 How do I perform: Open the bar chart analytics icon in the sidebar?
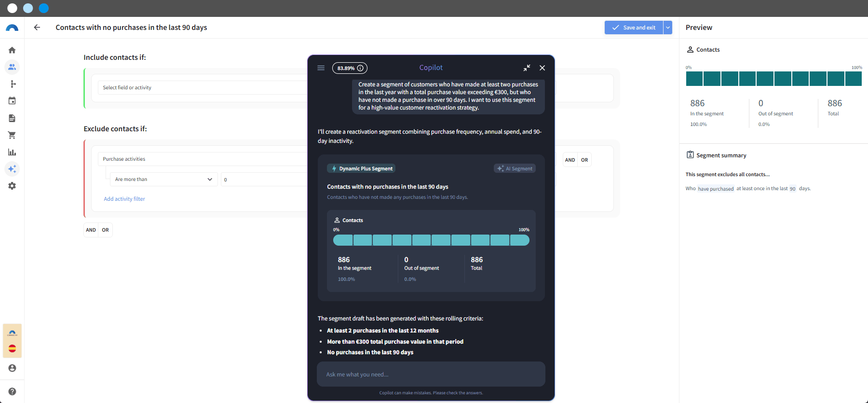pyautogui.click(x=12, y=152)
